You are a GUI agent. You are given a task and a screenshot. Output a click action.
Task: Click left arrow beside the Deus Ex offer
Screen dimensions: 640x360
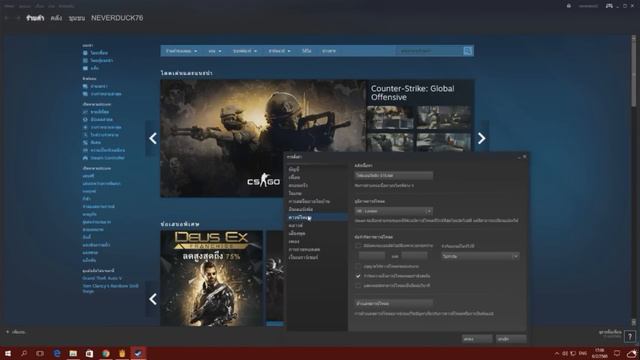tap(153, 299)
